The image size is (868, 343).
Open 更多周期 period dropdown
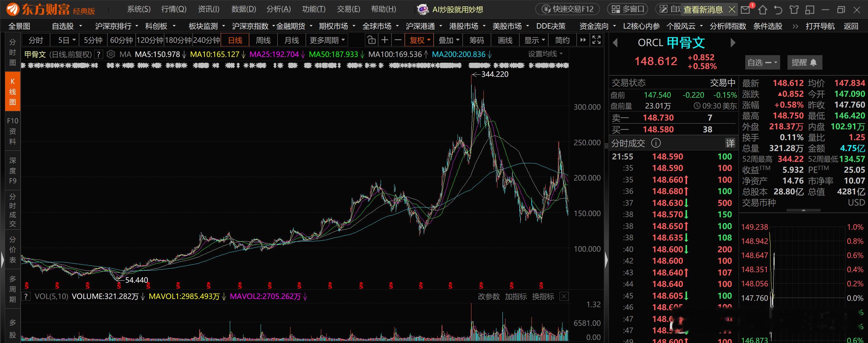tap(327, 40)
